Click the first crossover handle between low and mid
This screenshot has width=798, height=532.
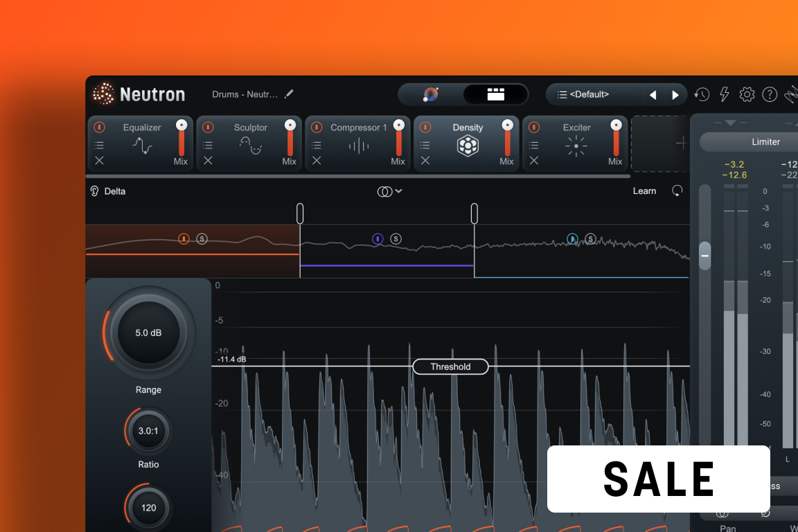(300, 213)
